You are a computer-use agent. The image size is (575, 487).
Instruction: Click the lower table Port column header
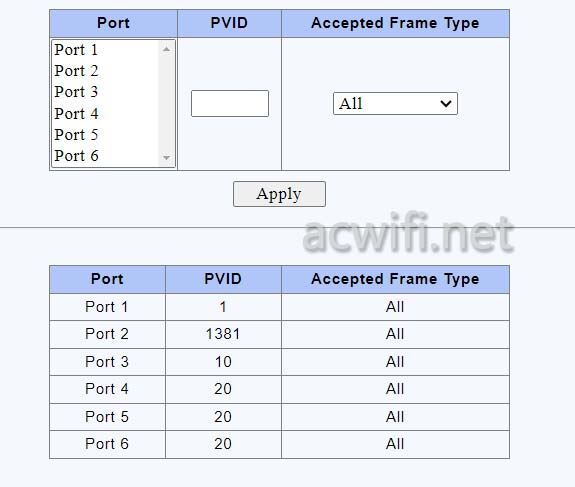click(x=107, y=279)
